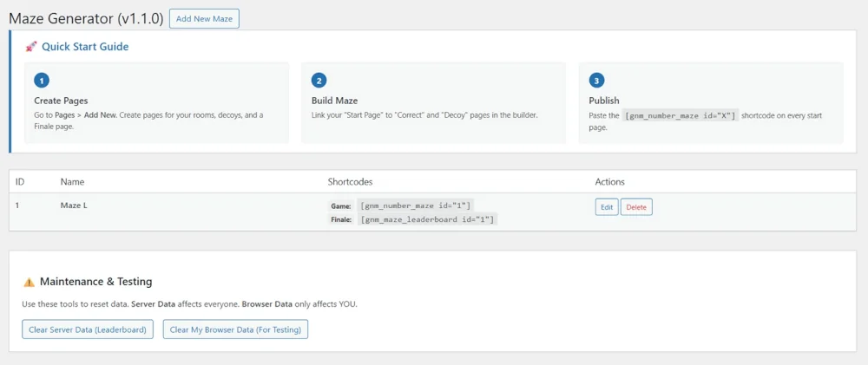
Task: Click the Add New Maze button
Action: click(x=204, y=19)
